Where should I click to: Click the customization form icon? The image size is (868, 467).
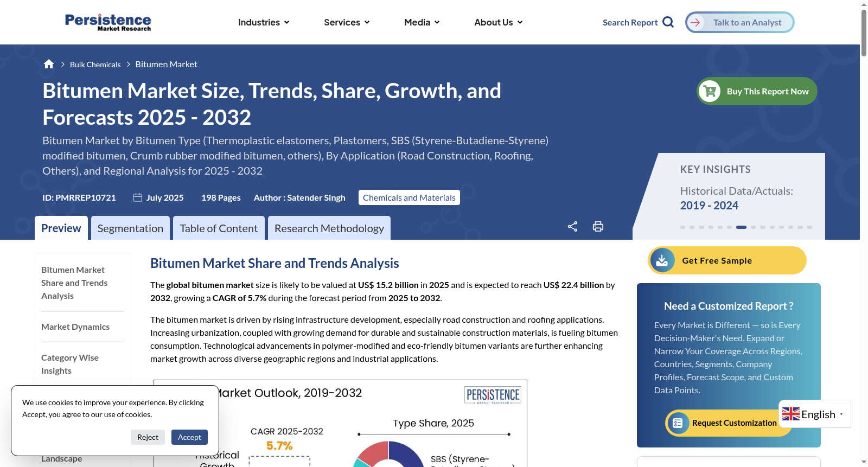click(x=678, y=423)
